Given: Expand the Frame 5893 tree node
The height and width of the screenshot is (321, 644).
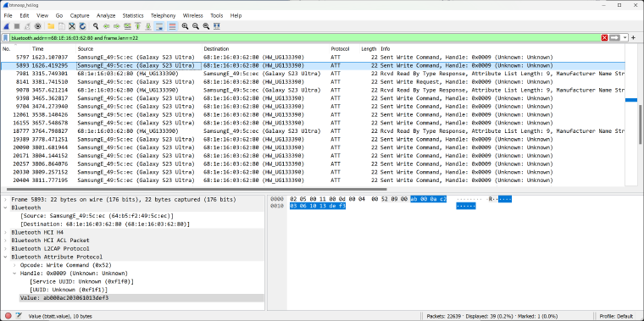Looking at the screenshot, I should pyautogui.click(x=5, y=200).
